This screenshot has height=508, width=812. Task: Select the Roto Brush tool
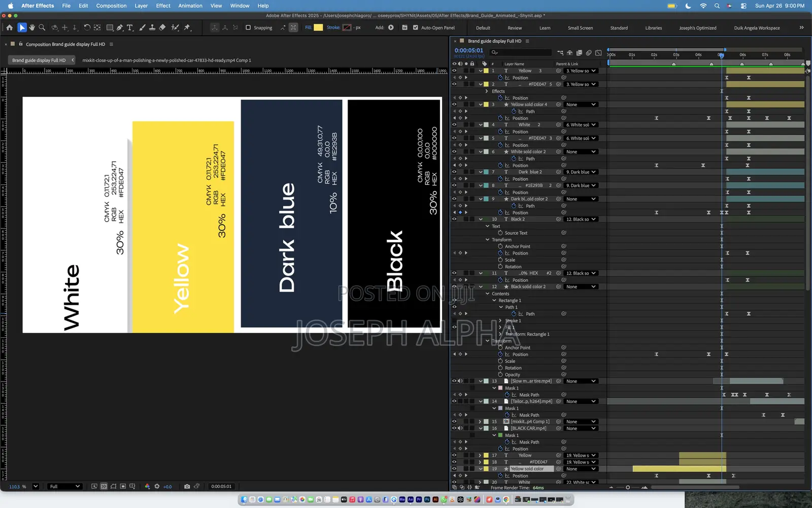tap(175, 27)
